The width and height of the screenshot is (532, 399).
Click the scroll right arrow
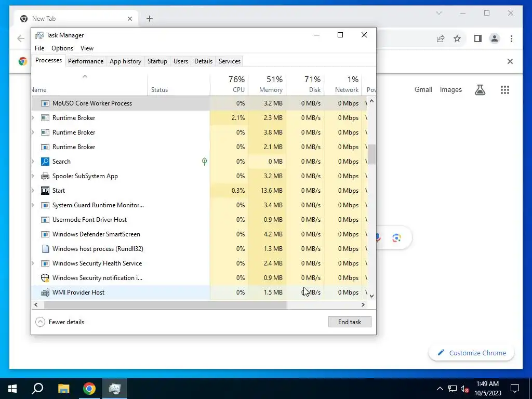pos(363,304)
